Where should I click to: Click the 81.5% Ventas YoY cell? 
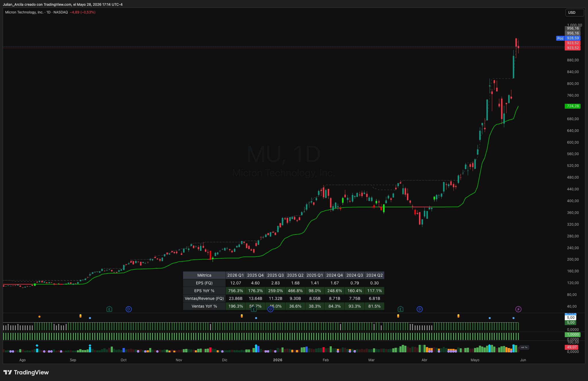(374, 306)
